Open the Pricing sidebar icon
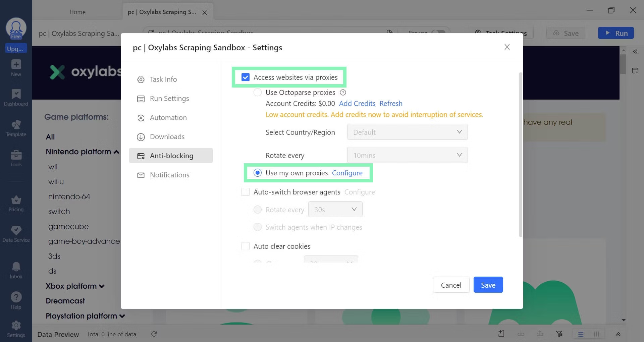 point(16,200)
